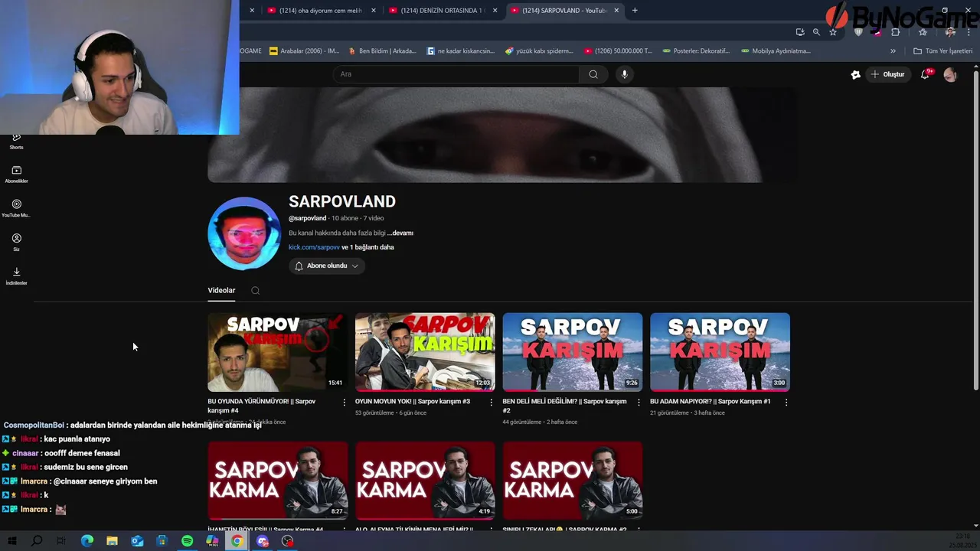Open Sarpov Karışım #4 video thumbnail (15:41)

(277, 352)
